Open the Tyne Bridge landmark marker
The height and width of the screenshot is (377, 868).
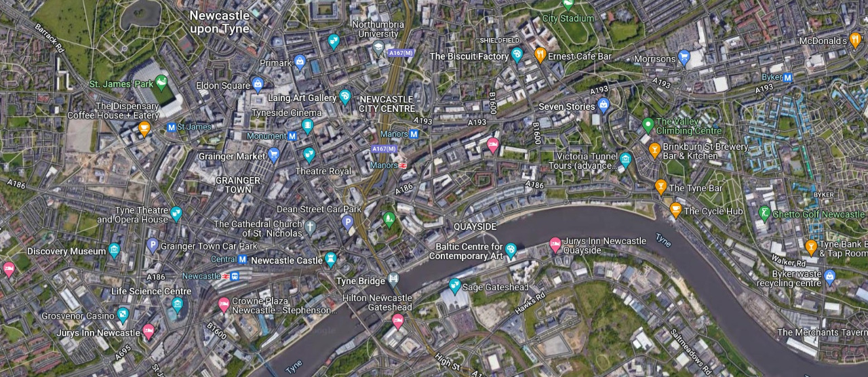click(x=393, y=279)
